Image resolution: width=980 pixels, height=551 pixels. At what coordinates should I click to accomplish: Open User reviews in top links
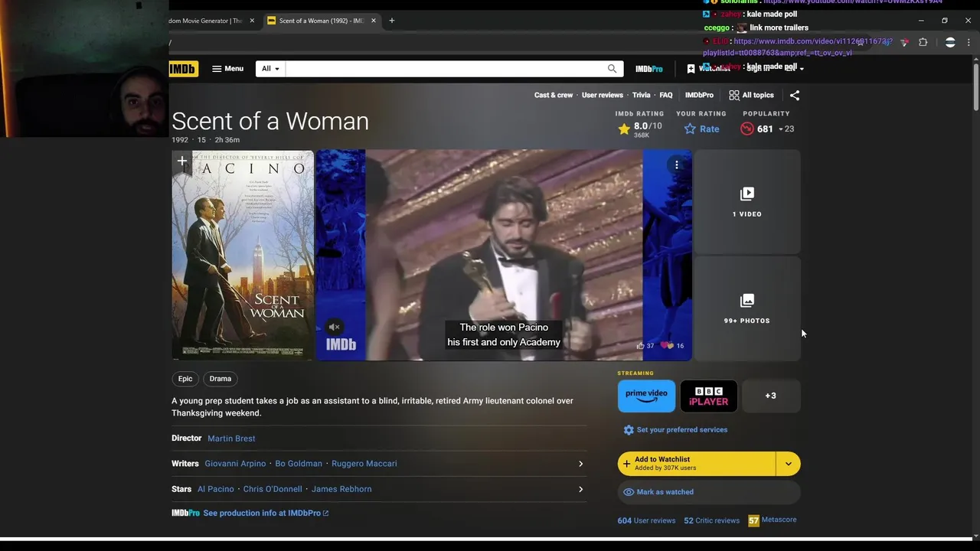coord(603,95)
